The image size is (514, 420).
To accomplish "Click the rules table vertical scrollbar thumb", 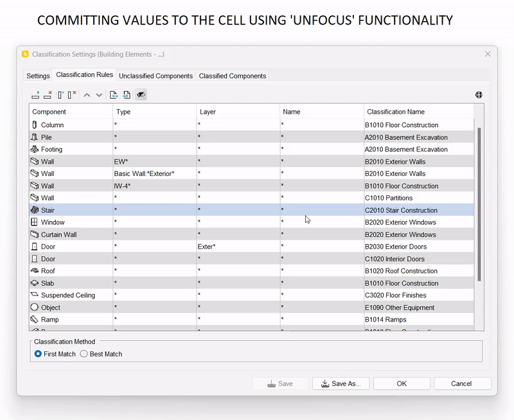I will 479,204.
